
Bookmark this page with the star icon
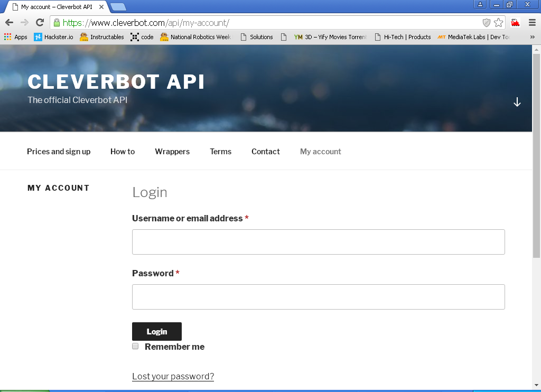pyautogui.click(x=498, y=23)
